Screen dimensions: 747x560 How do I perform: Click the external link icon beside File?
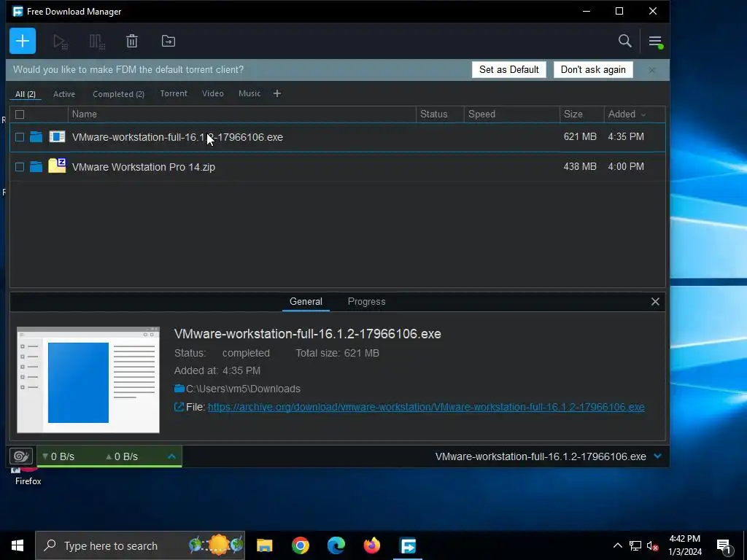[179, 407]
